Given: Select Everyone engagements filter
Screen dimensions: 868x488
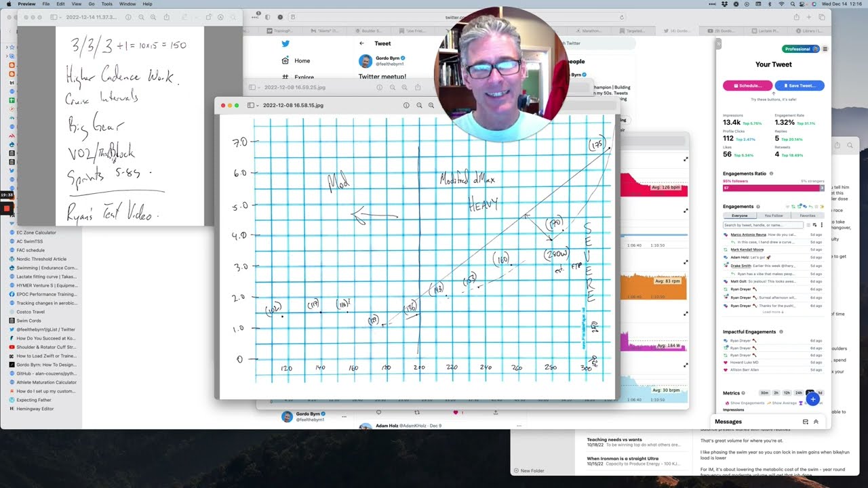Looking at the screenshot, I should pyautogui.click(x=740, y=216).
